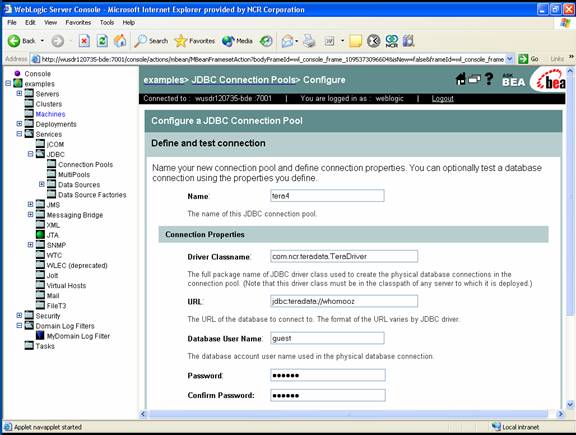The width and height of the screenshot is (576, 435).
Task: Open the Search toolbar button
Action: pos(151,41)
